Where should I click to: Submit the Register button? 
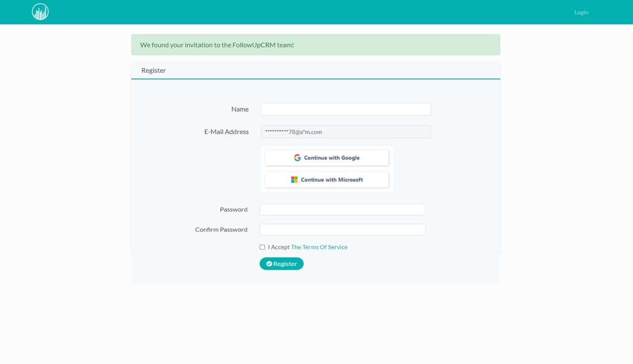(281, 264)
